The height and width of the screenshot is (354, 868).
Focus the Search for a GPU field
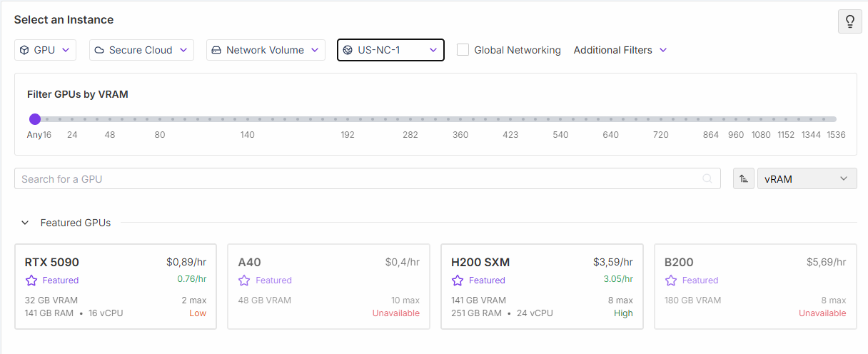357,179
